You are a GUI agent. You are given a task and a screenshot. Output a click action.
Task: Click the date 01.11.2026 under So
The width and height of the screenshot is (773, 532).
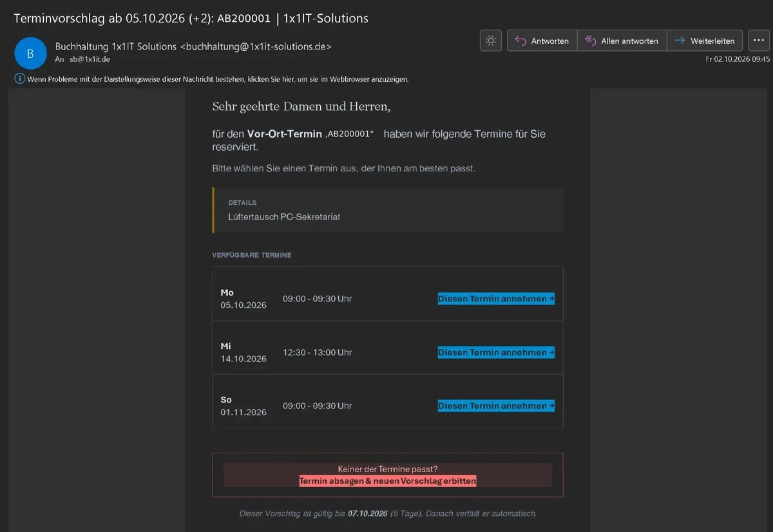243,412
